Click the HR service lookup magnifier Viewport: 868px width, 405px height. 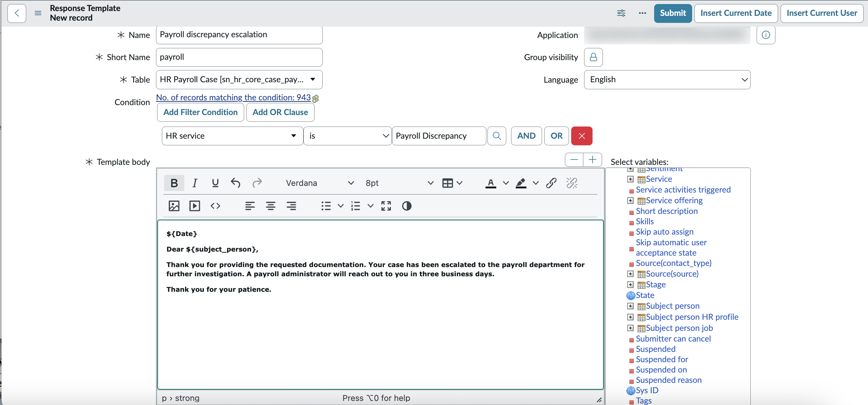pos(497,136)
